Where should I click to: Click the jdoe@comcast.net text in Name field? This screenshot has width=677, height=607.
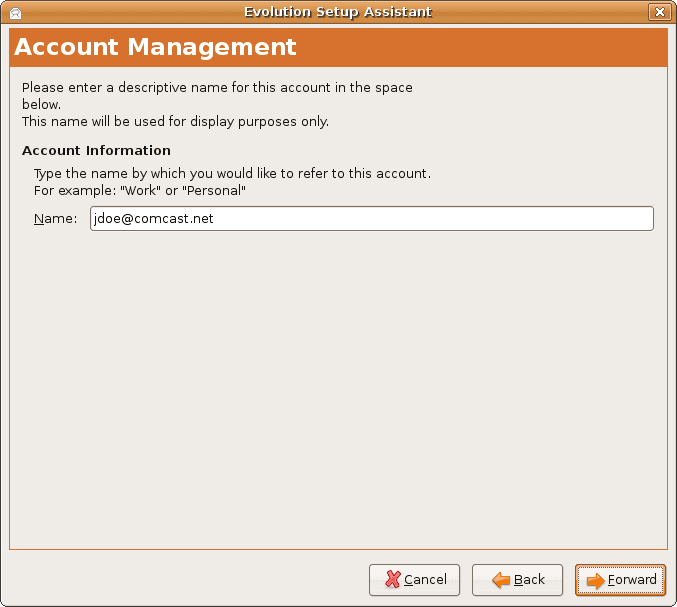coord(152,219)
